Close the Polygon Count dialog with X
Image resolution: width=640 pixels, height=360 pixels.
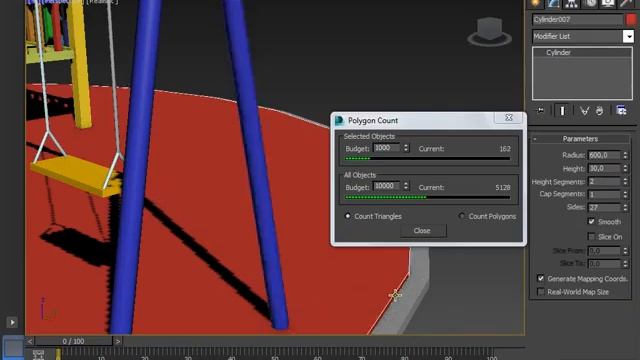509,118
